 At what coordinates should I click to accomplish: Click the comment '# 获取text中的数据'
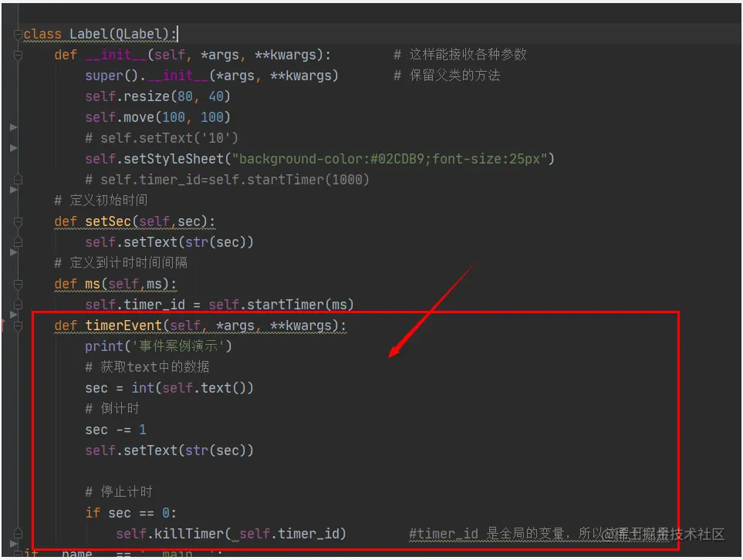tap(147, 366)
